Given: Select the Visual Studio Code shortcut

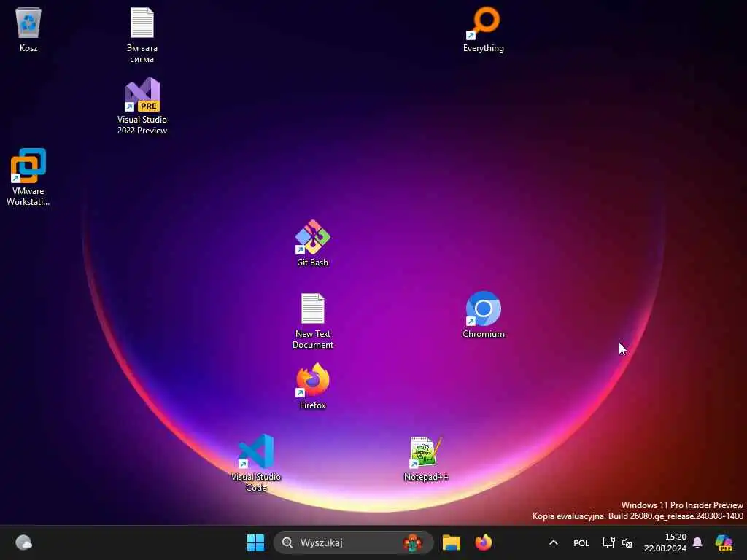Looking at the screenshot, I should 256,463.
